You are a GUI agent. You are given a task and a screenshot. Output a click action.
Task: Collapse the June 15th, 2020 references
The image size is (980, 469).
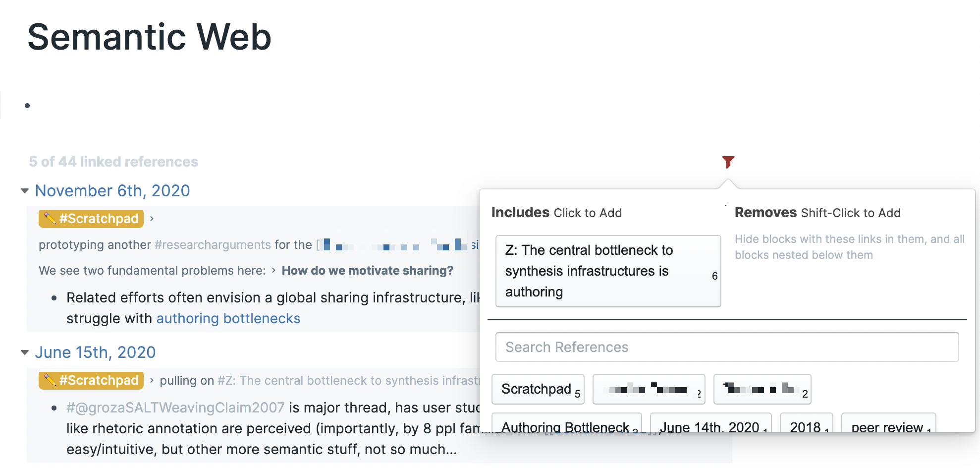click(25, 352)
